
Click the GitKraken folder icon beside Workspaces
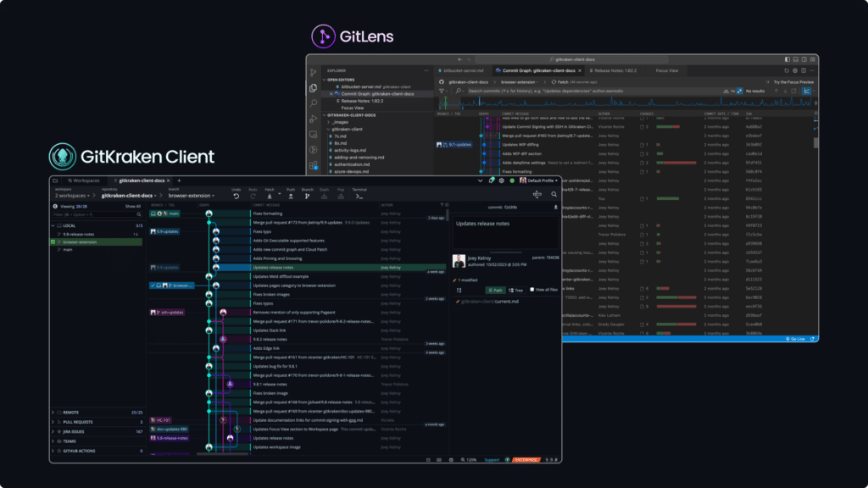pyautogui.click(x=55, y=180)
